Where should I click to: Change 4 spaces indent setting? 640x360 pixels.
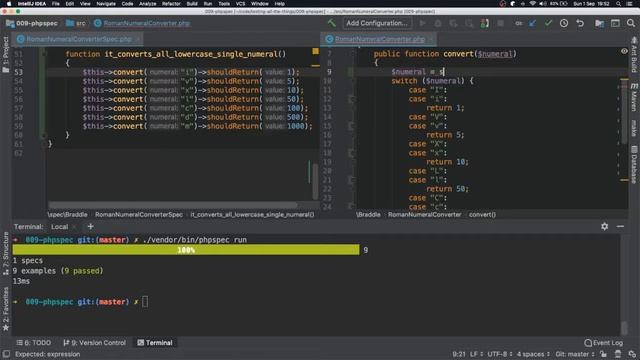point(533,354)
